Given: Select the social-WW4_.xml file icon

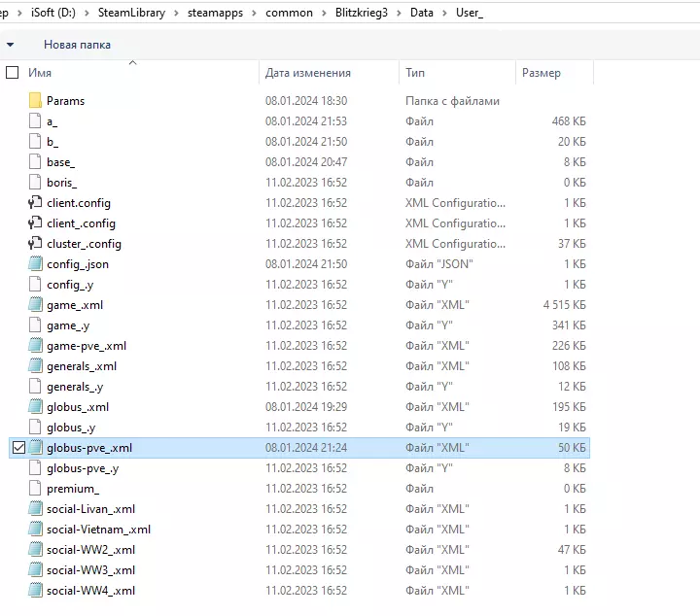Looking at the screenshot, I should [35, 590].
